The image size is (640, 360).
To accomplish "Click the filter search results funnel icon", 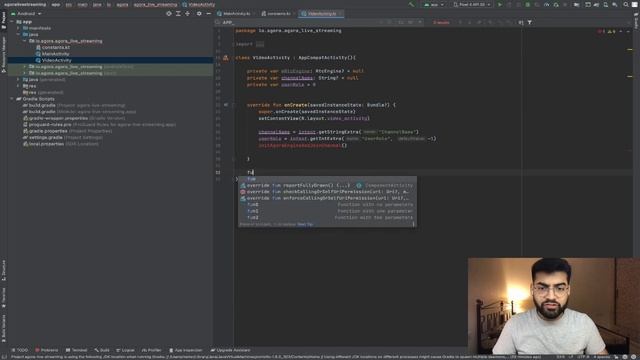I will (x=529, y=22).
